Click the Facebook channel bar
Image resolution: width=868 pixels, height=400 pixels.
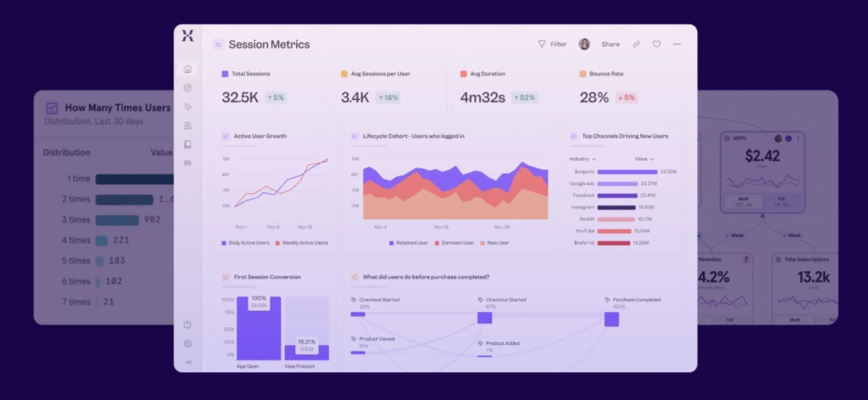(x=618, y=195)
